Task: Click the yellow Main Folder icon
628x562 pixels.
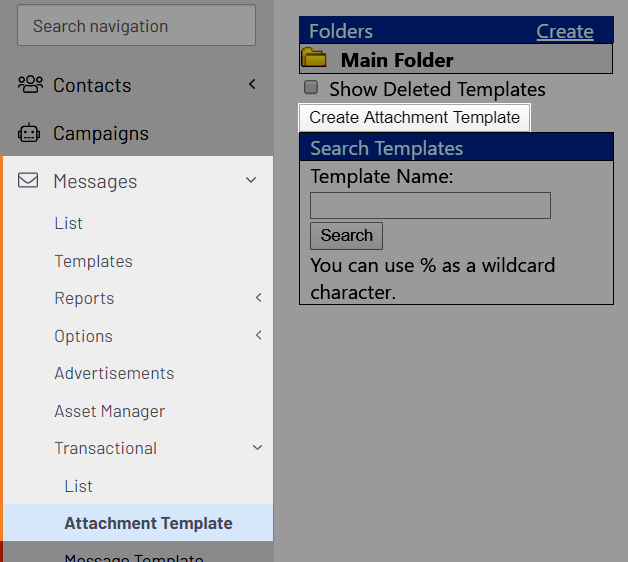Action: coord(314,57)
